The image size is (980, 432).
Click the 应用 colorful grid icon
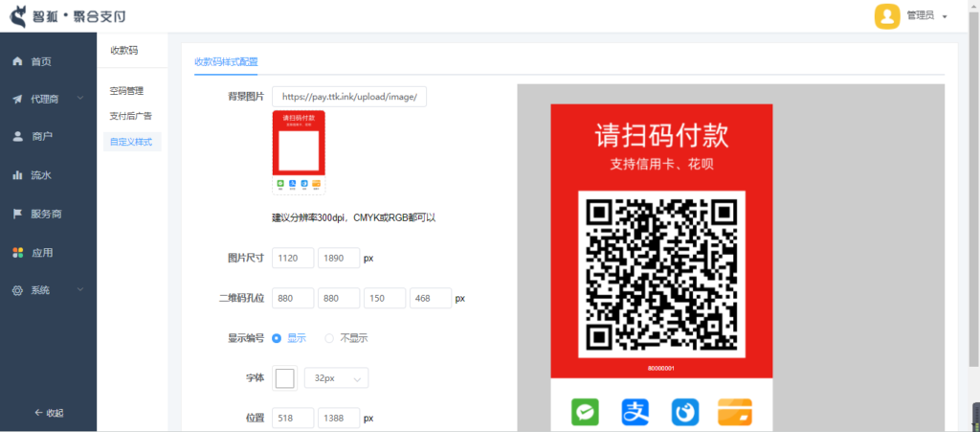17,253
